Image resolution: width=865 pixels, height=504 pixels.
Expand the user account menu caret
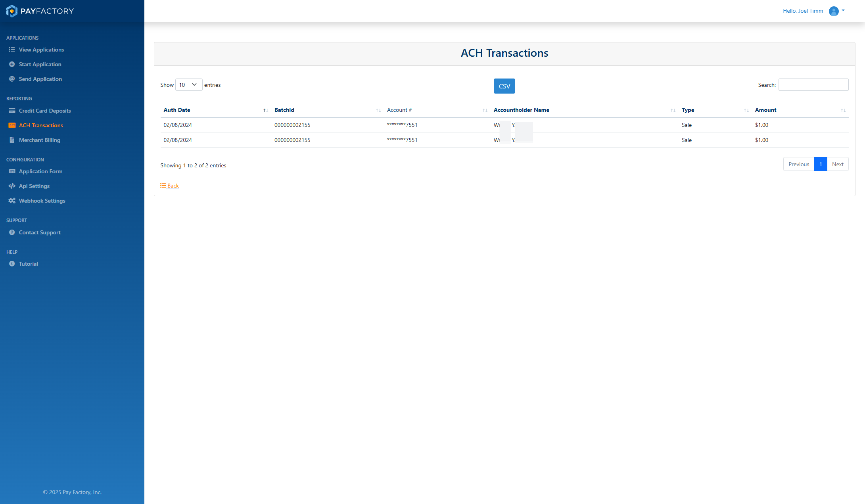pyautogui.click(x=843, y=11)
